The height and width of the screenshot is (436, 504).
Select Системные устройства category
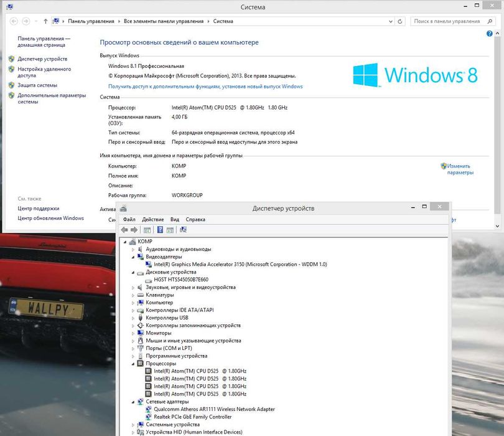(x=172, y=425)
